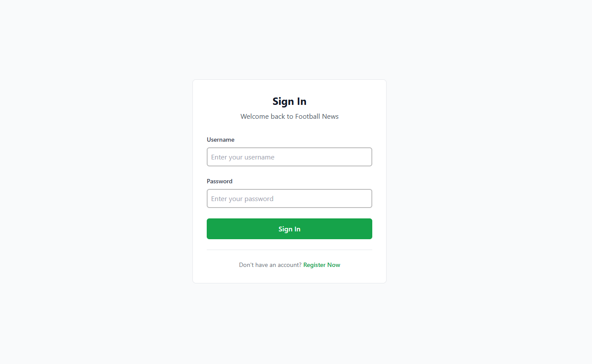Submit the form with Sign In
Image resolution: width=592 pixels, height=364 pixels.
(289, 229)
